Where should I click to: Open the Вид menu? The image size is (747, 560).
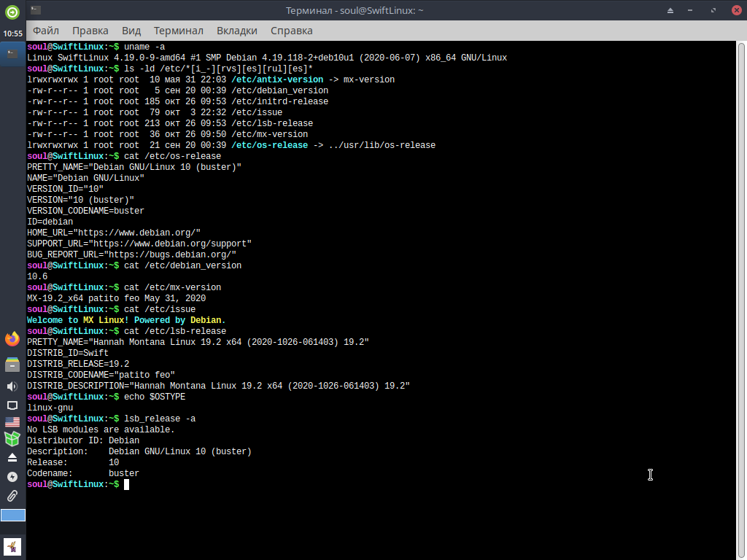131,31
